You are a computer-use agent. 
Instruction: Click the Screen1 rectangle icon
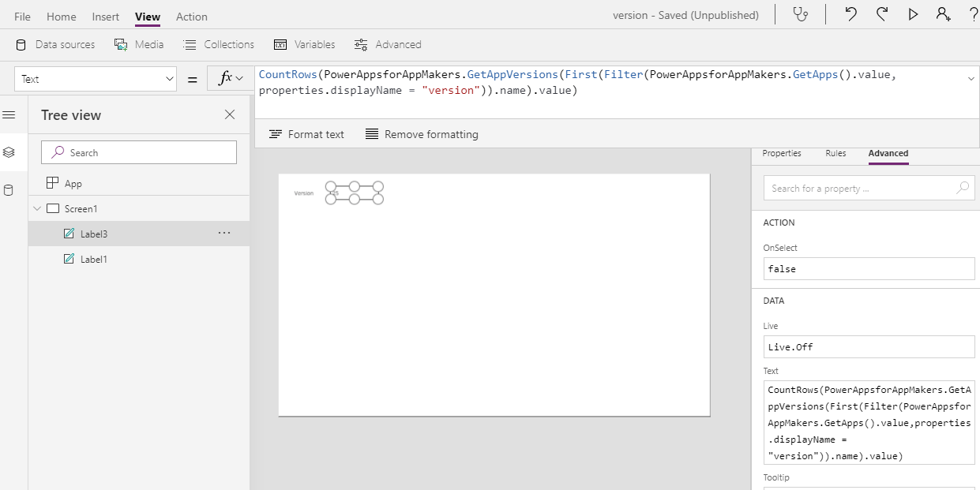[x=53, y=208]
